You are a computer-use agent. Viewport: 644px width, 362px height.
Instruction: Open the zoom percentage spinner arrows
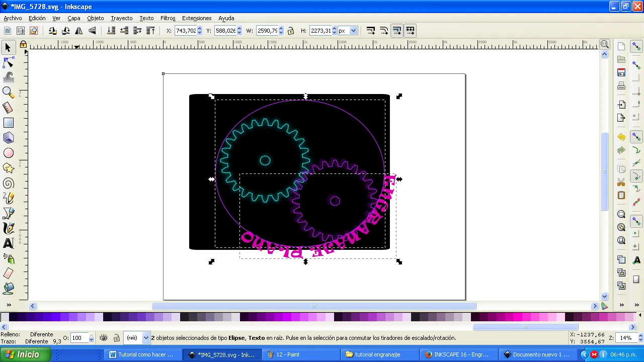(640, 338)
